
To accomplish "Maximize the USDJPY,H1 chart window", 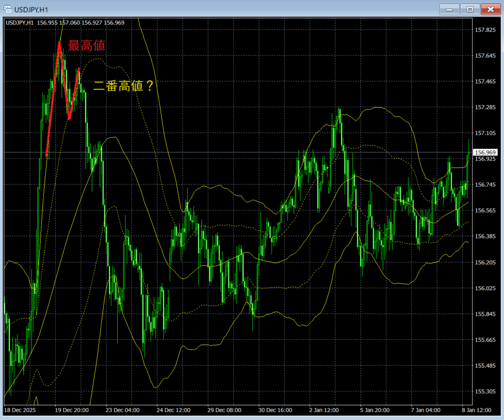I will coord(470,9).
